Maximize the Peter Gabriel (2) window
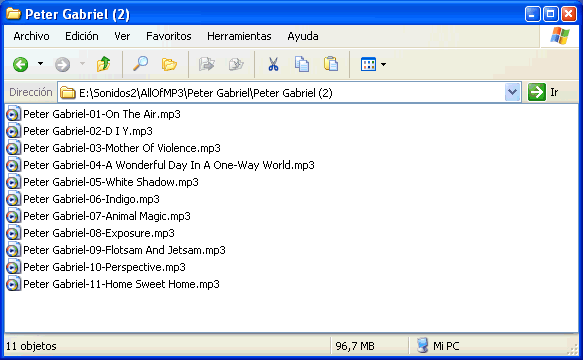 click(551, 14)
